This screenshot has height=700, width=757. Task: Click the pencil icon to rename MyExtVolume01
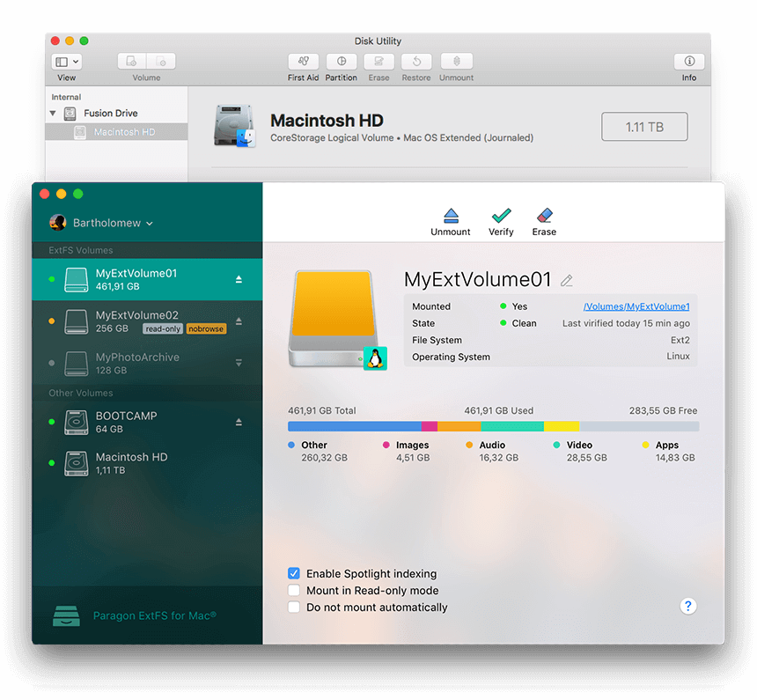567,281
